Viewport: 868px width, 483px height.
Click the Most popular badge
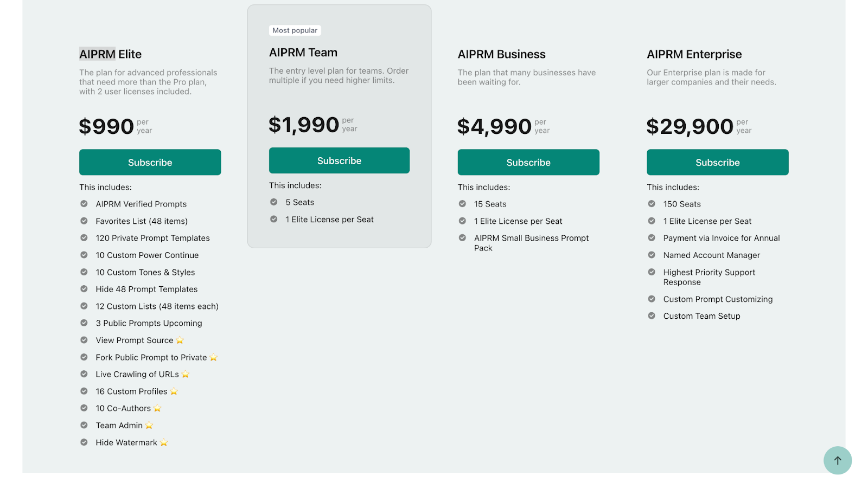(295, 30)
